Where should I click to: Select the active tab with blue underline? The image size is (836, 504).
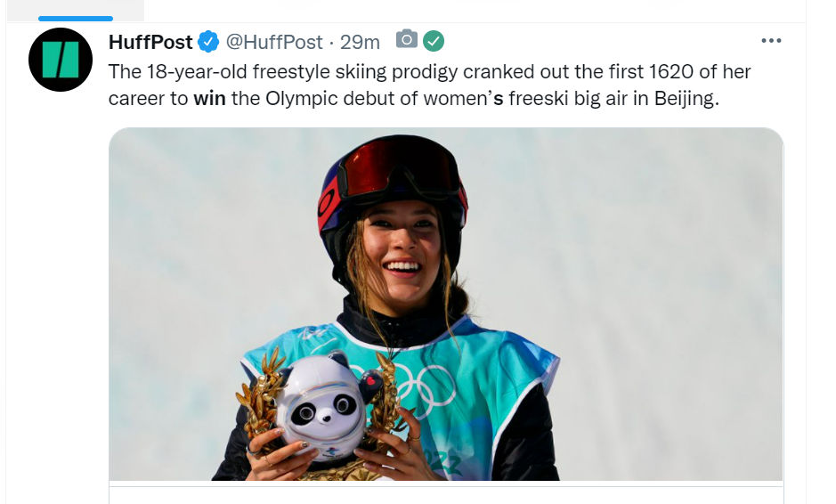click(75, 11)
